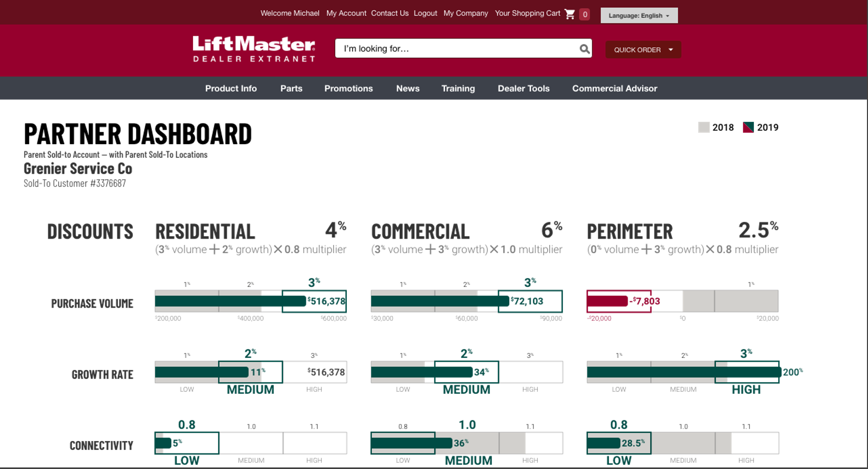Image resolution: width=868 pixels, height=469 pixels.
Task: Click the Perimeter 2.5% discount value
Action: [x=758, y=230]
